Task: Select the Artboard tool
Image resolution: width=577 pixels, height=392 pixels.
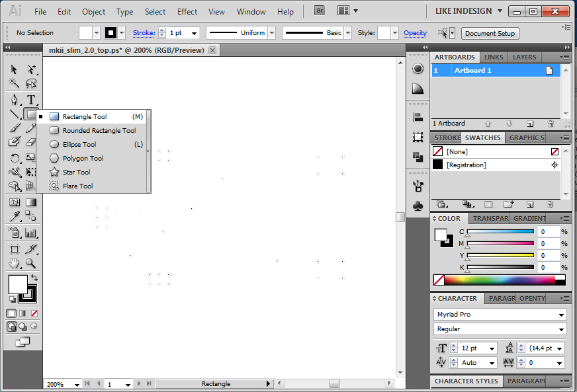Action: (14, 249)
